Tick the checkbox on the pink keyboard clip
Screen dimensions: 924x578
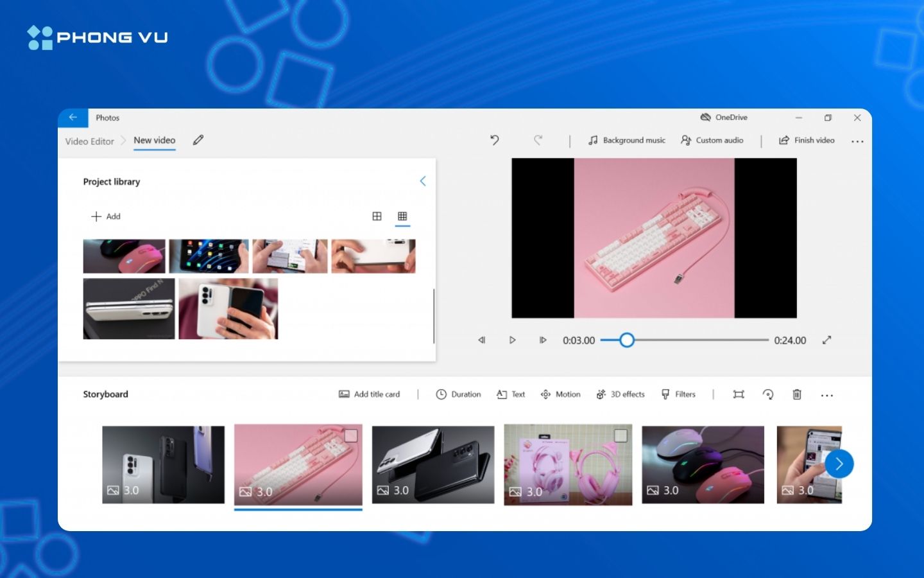click(x=350, y=436)
